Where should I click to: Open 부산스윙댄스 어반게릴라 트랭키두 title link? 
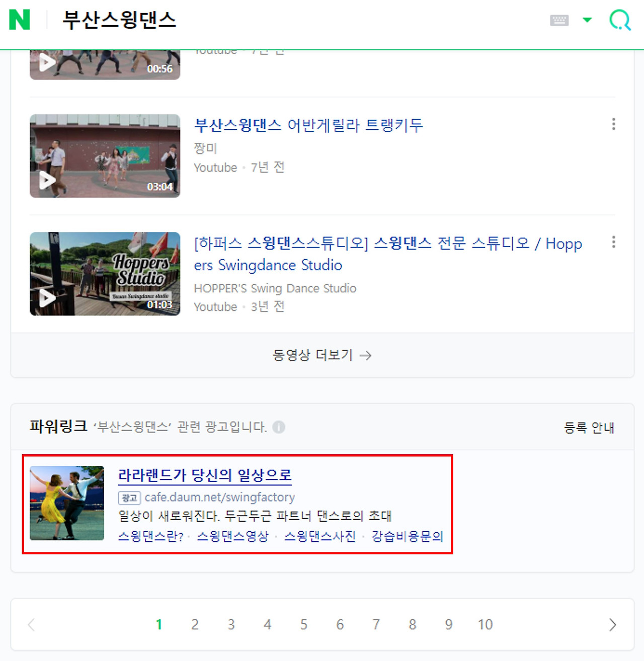coord(308,125)
